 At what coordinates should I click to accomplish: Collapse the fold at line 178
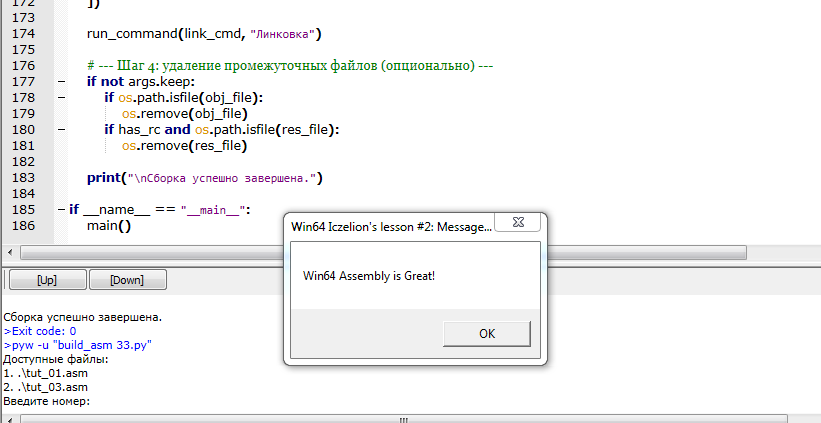[62, 98]
